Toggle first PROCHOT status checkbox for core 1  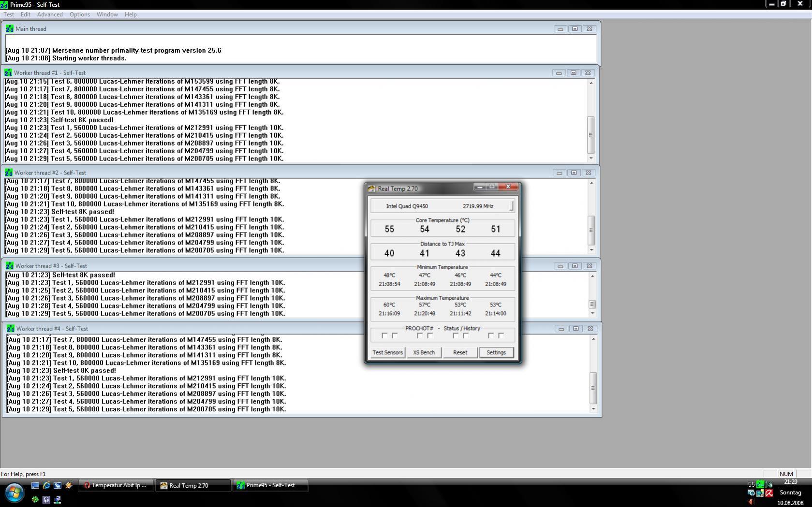384,335
